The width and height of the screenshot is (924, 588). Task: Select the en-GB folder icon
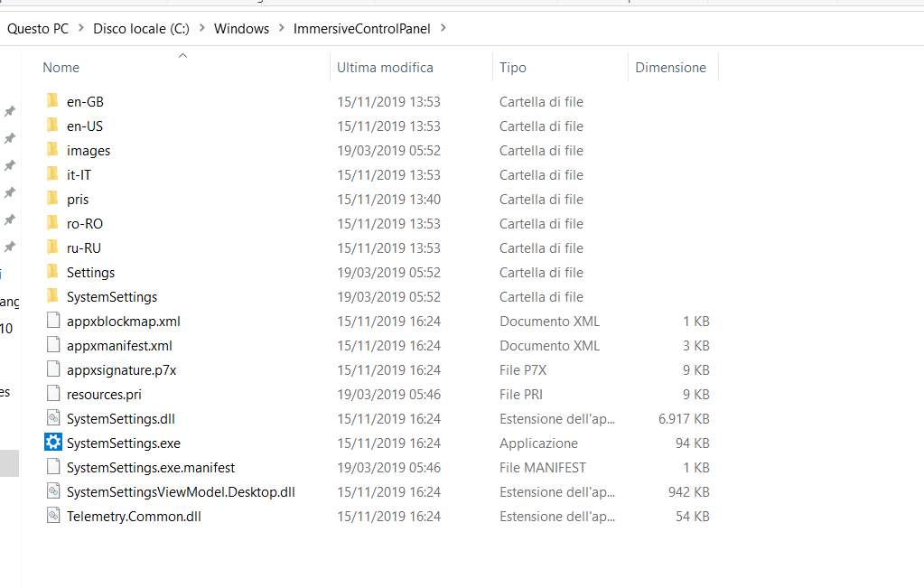(53, 101)
